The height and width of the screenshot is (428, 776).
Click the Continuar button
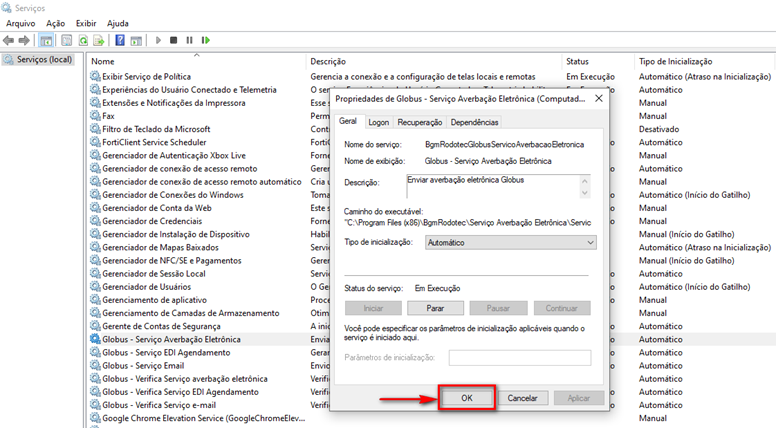click(562, 308)
